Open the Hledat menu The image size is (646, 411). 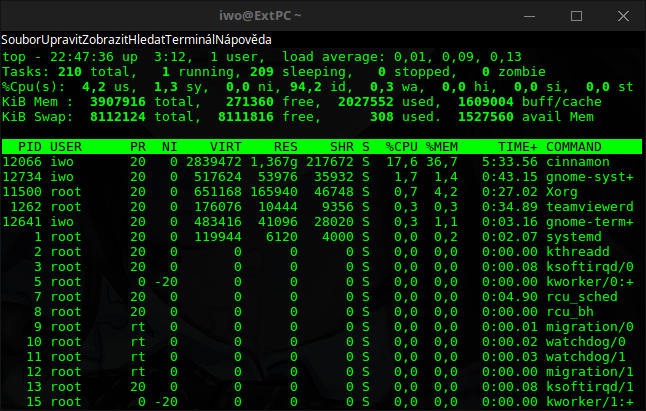coord(166,40)
